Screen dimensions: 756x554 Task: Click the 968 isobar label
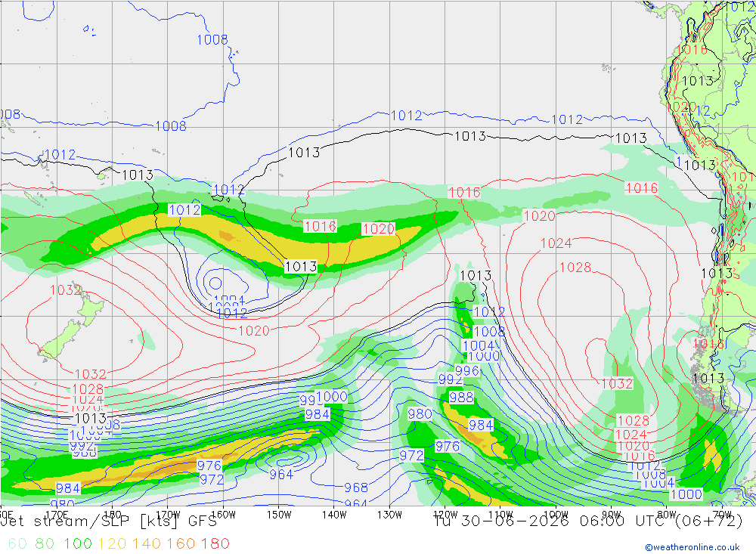click(356, 487)
